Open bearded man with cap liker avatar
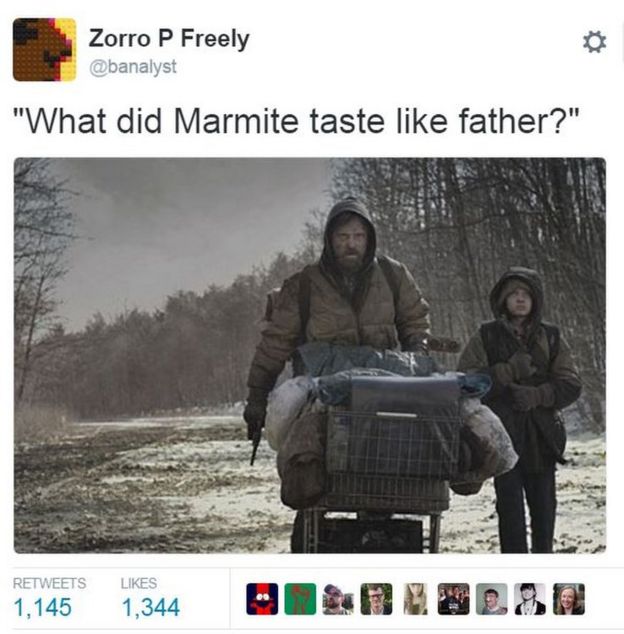The height and width of the screenshot is (634, 624). pyautogui.click(x=338, y=599)
